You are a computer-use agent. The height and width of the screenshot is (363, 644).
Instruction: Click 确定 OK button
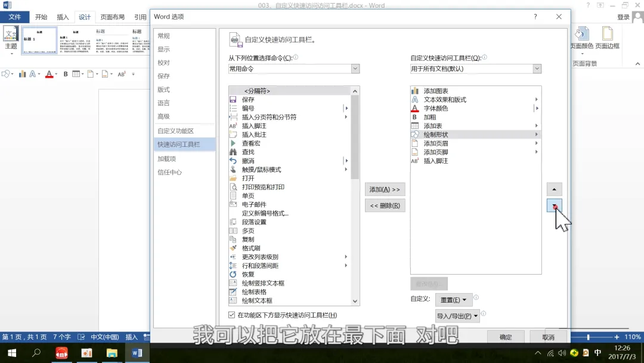pos(506,337)
